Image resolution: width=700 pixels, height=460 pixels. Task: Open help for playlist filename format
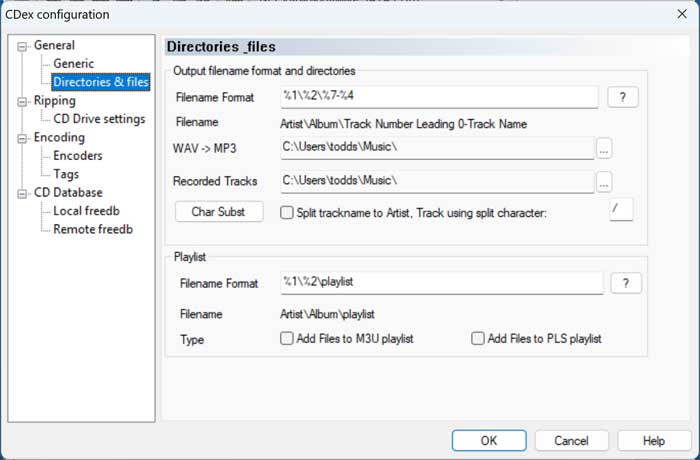coord(625,283)
